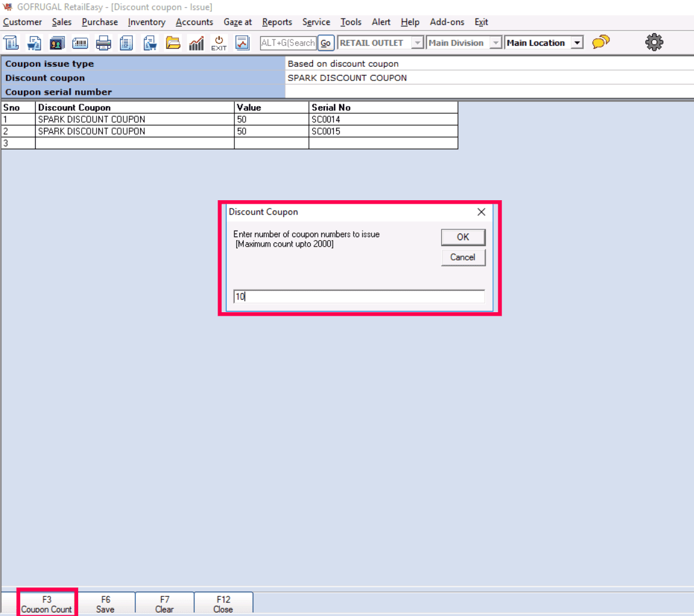Image resolution: width=694 pixels, height=616 pixels.
Task: Open the Customer menu
Action: (23, 22)
